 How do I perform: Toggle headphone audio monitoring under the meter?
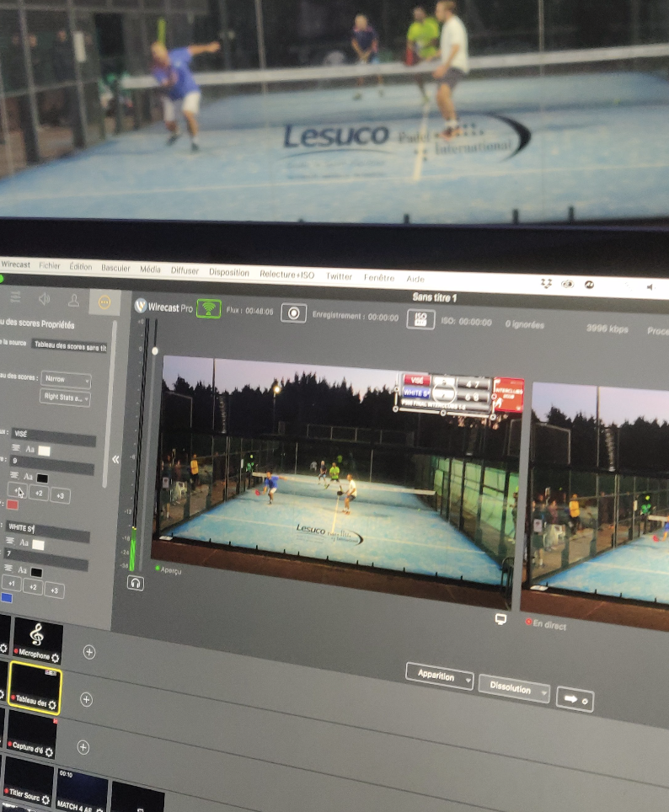[x=136, y=583]
